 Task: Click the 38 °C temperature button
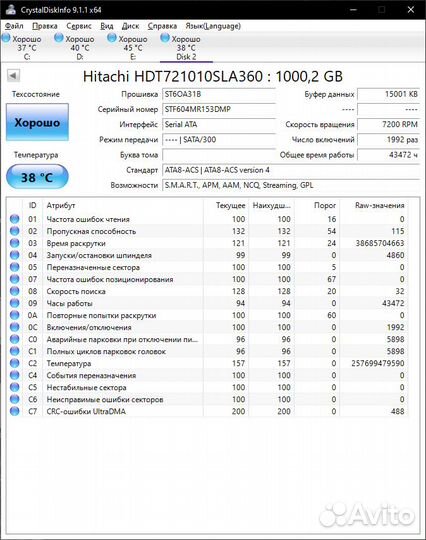tap(37, 177)
